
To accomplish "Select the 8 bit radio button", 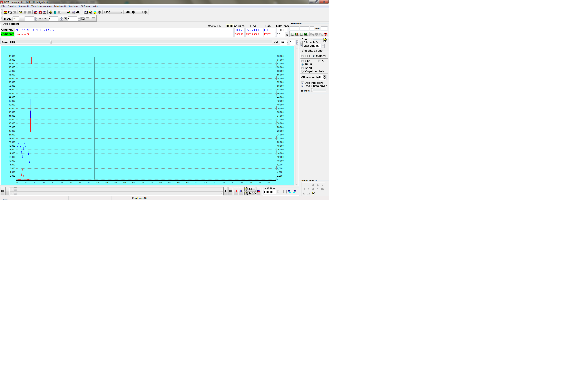I will click(x=302, y=61).
